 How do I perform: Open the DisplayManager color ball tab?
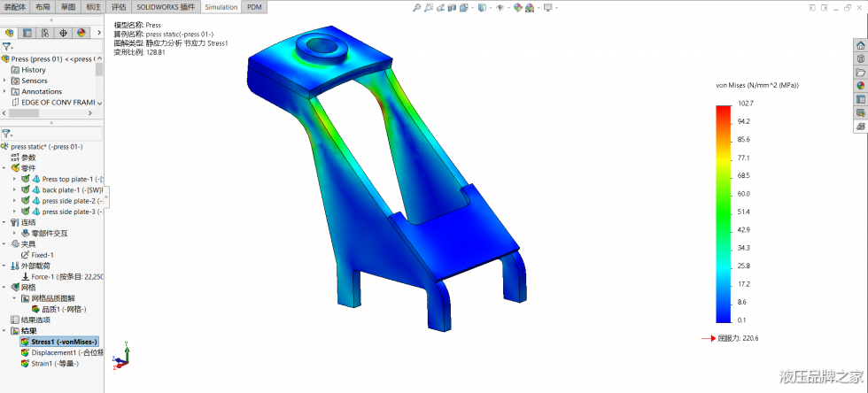click(x=81, y=33)
